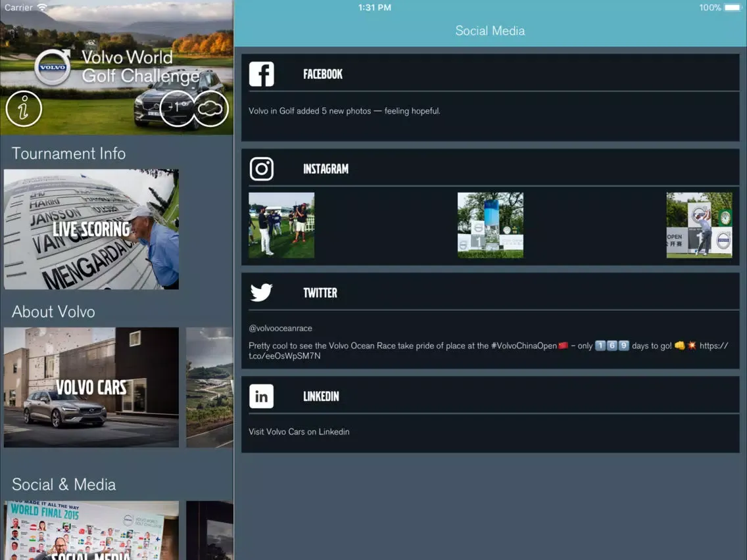This screenshot has height=560, width=747.
Task: Tap the Carrier label in status bar
Action: coord(18,8)
